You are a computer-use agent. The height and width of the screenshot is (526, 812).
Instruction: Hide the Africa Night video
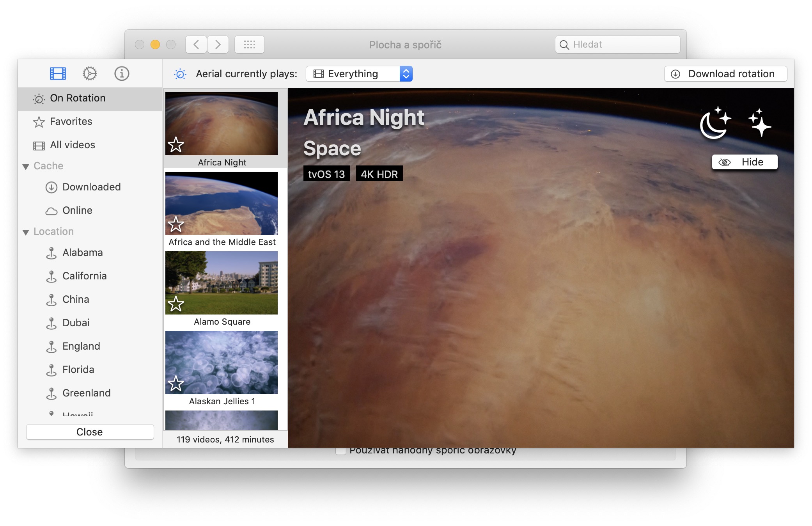(x=744, y=162)
